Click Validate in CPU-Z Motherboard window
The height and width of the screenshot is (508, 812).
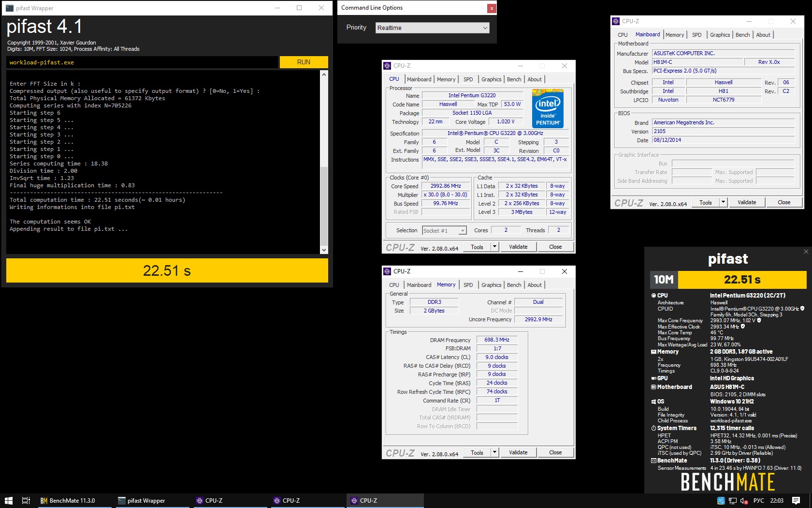tap(747, 202)
